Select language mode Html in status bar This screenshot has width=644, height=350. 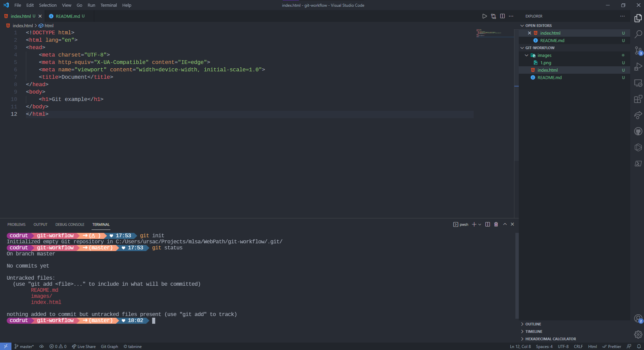pyautogui.click(x=592, y=346)
